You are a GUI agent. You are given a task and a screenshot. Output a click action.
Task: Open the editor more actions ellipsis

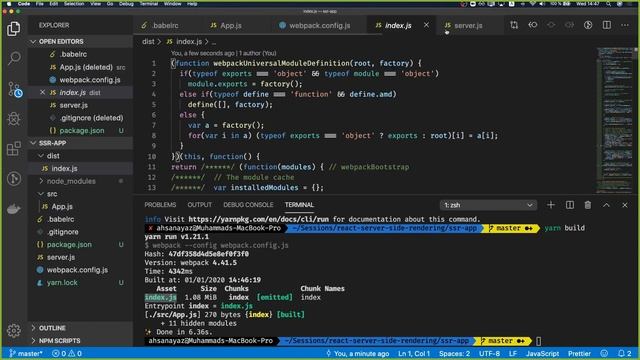coord(625,25)
